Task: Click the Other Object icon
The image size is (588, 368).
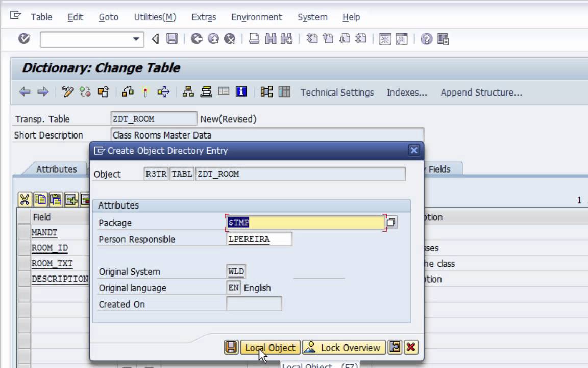Action: 103,91
